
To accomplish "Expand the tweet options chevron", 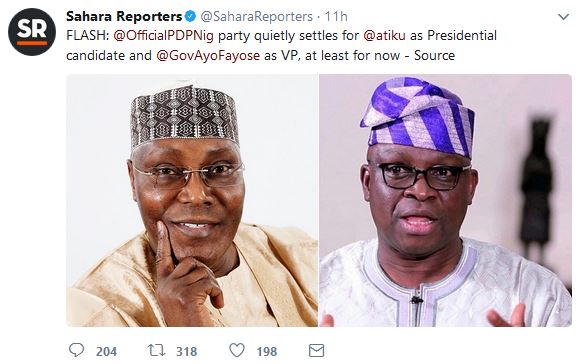I will pos(564,17).
